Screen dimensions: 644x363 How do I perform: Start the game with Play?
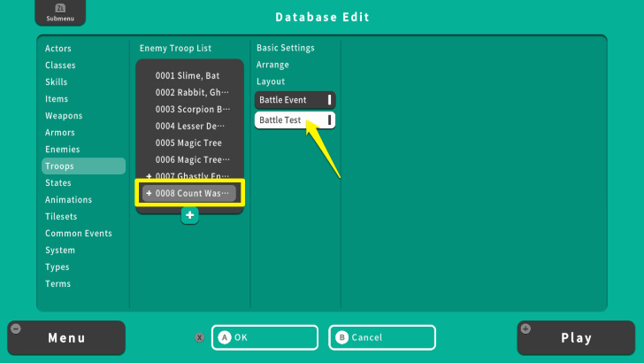coord(576,338)
